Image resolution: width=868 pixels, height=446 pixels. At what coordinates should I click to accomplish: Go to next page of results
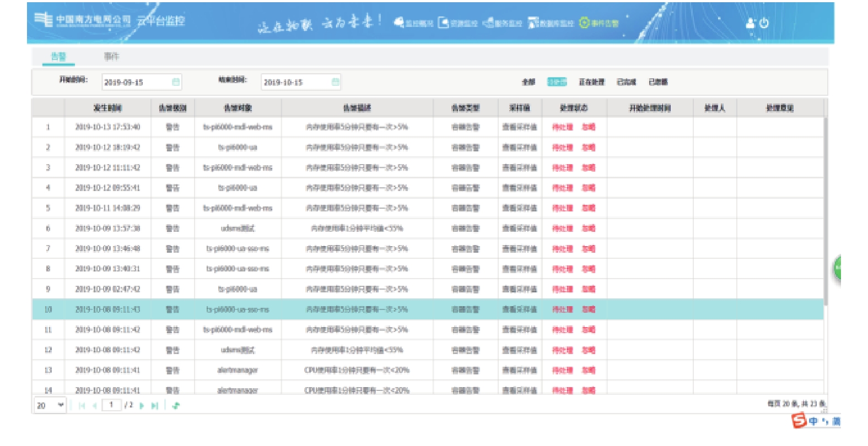pos(142,406)
